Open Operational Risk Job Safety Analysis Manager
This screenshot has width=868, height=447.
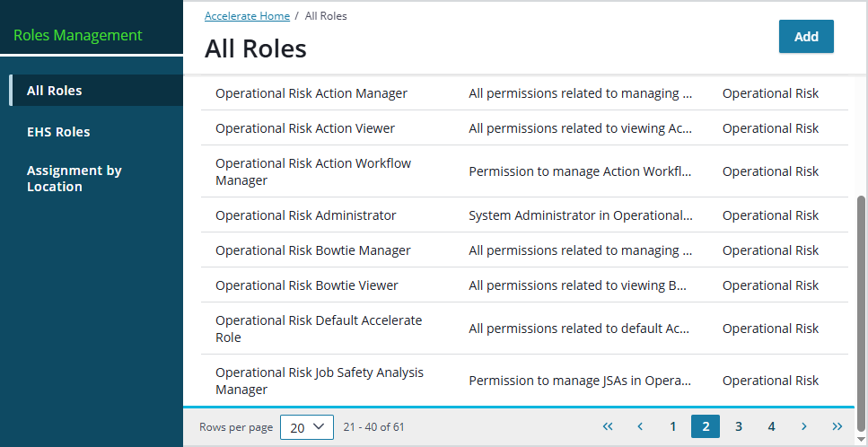319,381
